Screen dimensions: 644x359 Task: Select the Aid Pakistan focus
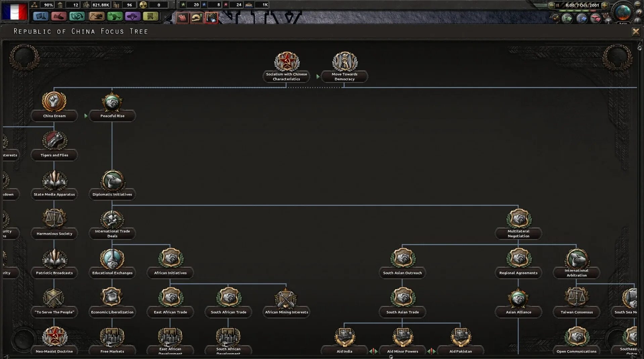click(x=460, y=341)
